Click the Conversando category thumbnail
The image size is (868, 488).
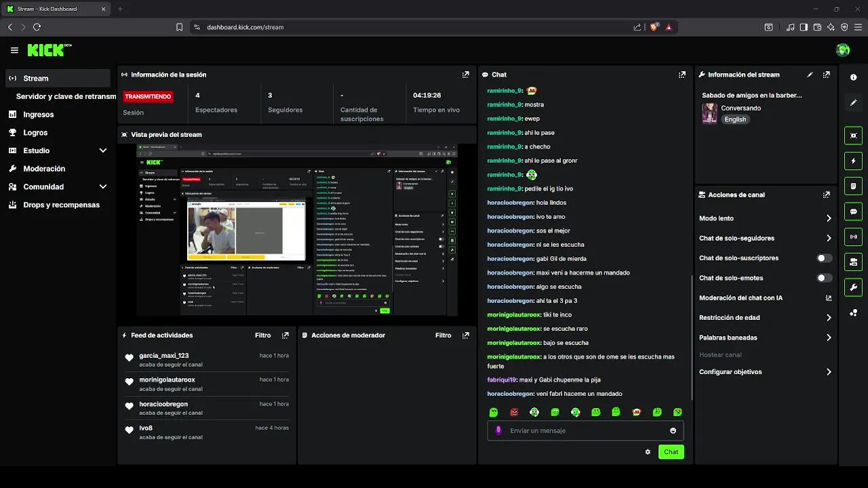tap(709, 113)
